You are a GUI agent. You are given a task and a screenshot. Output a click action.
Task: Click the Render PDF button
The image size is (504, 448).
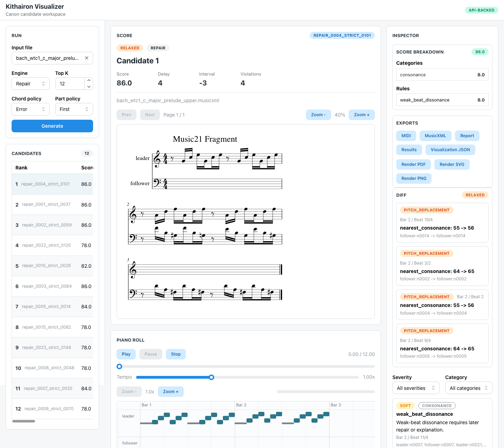click(413, 164)
